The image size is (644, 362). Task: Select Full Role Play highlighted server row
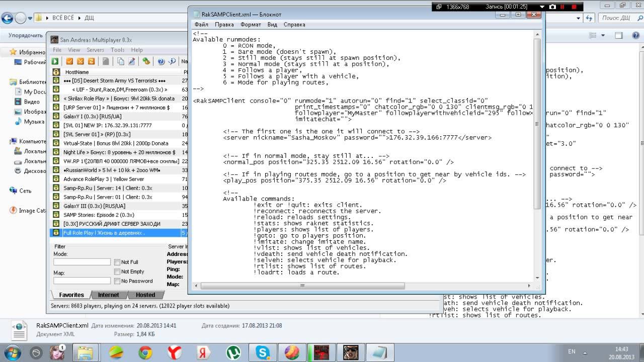pyautogui.click(x=118, y=233)
